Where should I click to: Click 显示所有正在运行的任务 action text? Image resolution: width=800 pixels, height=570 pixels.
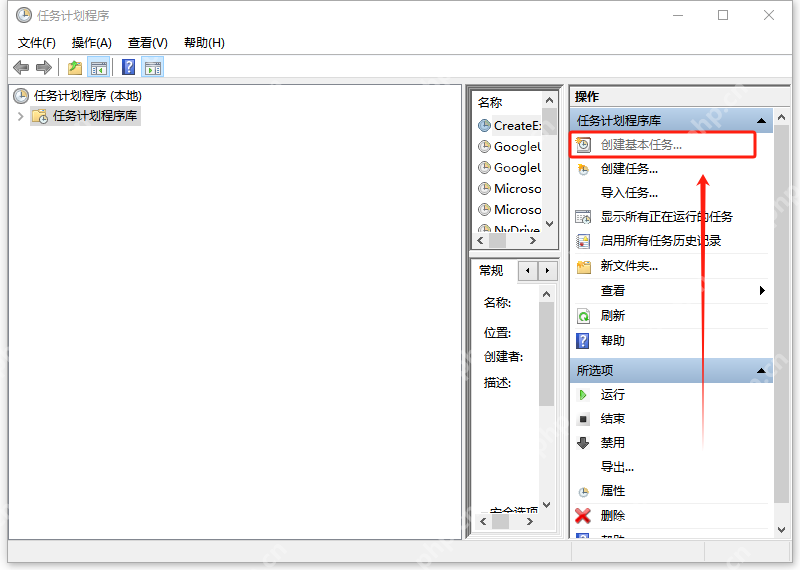click(x=667, y=217)
